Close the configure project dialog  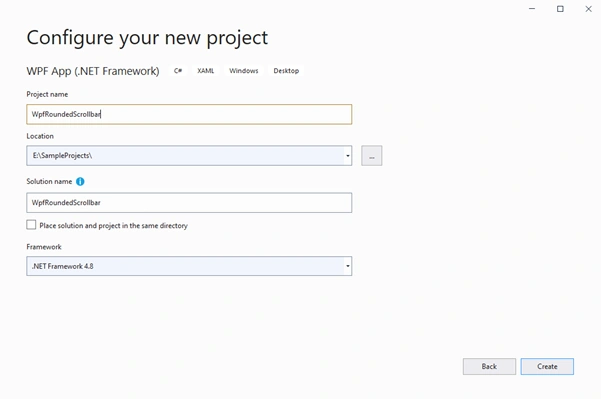click(x=588, y=9)
